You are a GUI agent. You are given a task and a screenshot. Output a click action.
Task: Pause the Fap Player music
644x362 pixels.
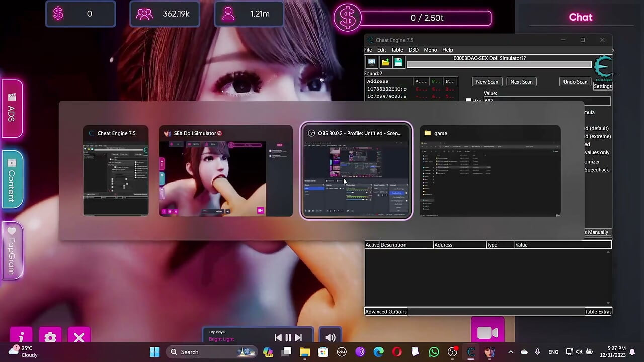288,338
